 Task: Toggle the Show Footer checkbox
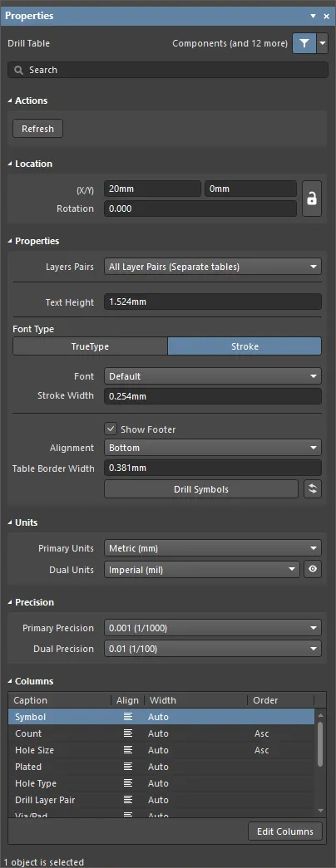pyautogui.click(x=111, y=429)
